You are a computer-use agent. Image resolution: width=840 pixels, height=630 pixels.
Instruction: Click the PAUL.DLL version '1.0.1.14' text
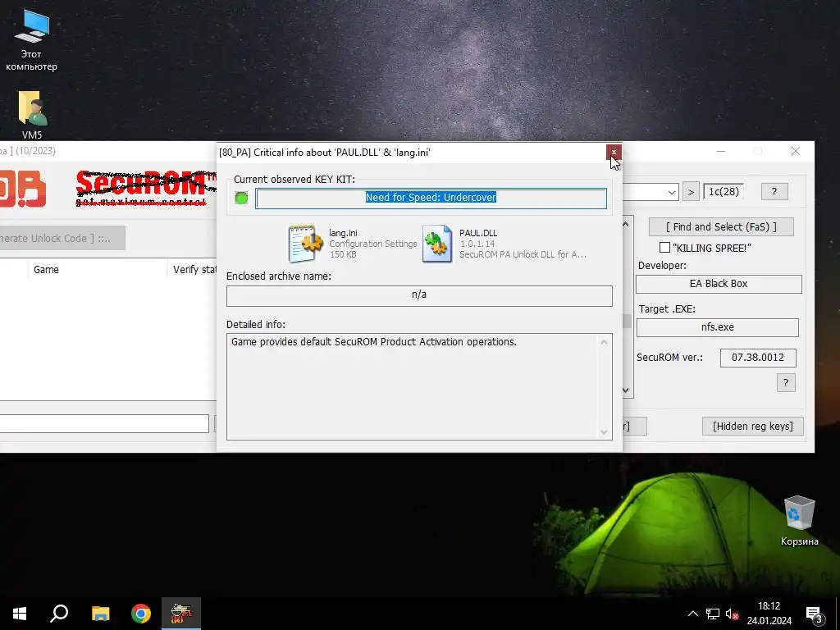tap(477, 244)
